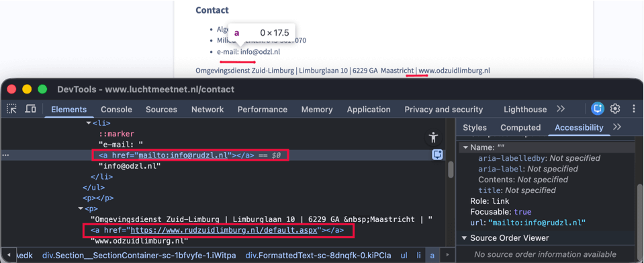
Task: Open the Performance tab
Action: [x=263, y=110]
